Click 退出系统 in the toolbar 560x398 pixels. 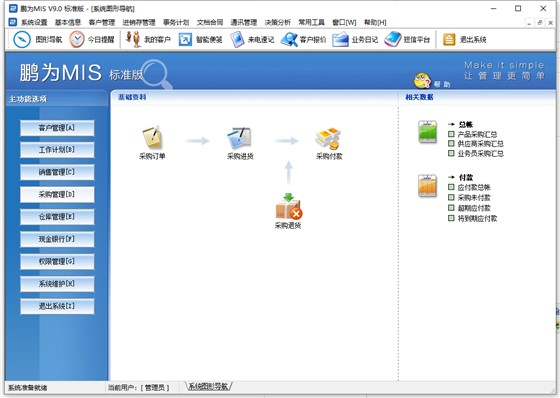click(465, 39)
